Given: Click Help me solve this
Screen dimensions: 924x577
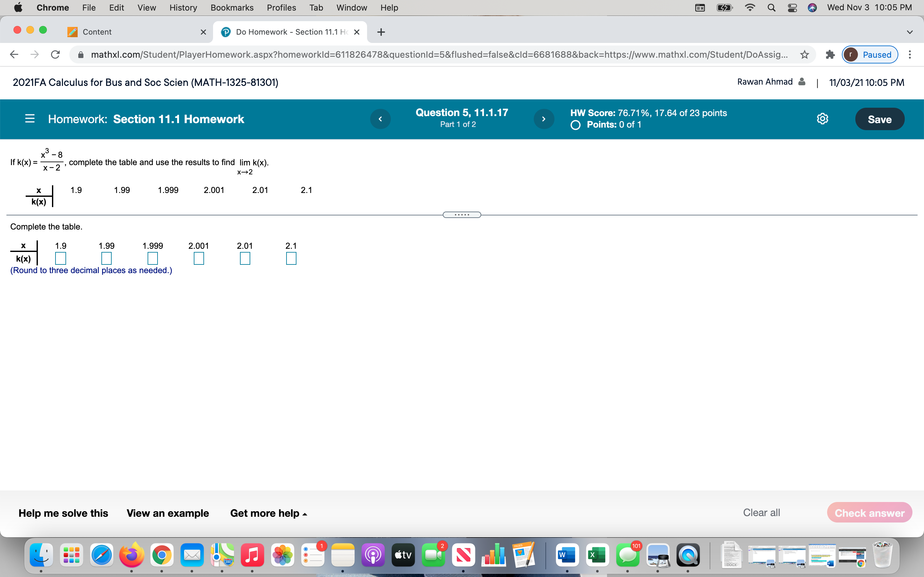Looking at the screenshot, I should 64,513.
